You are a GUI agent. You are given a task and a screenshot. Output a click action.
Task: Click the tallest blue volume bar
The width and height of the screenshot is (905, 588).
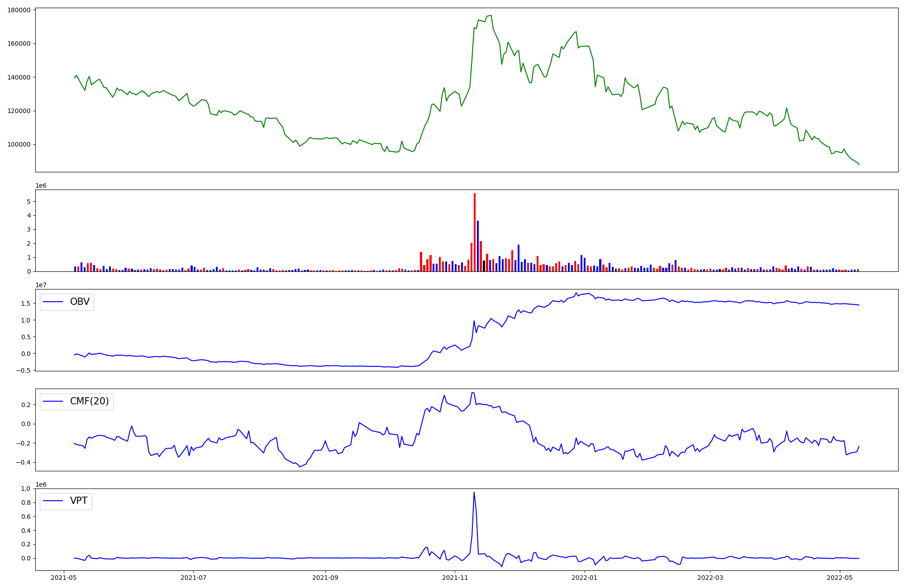pyautogui.click(x=478, y=246)
